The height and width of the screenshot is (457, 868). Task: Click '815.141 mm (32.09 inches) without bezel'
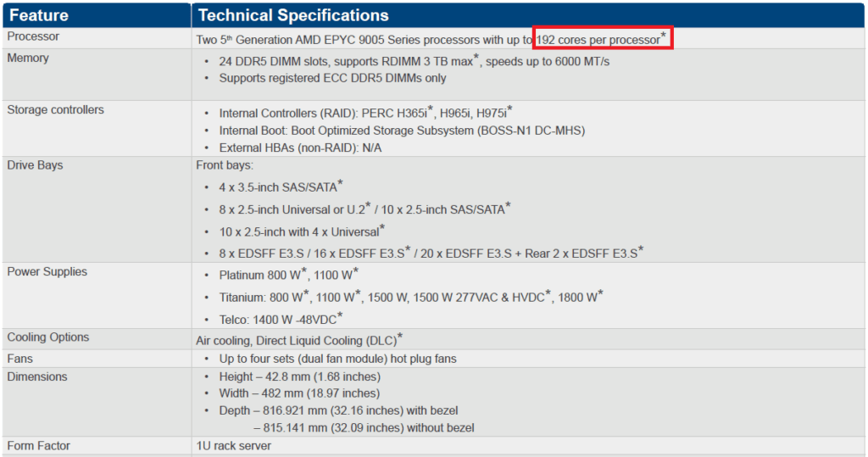pos(369,427)
